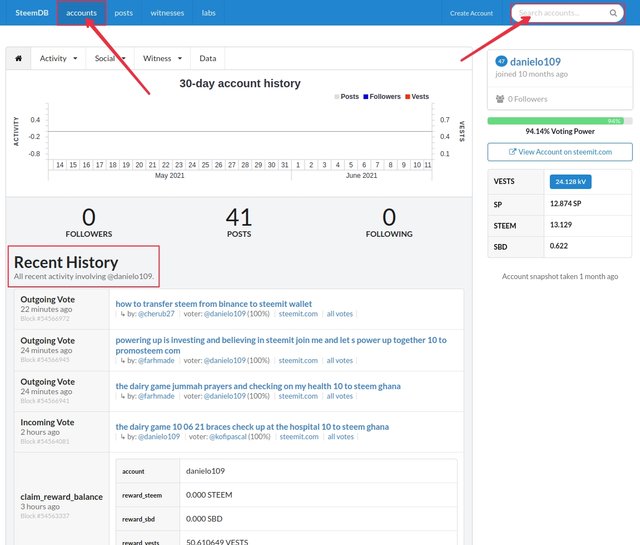The height and width of the screenshot is (545, 640).
Task: Toggle Followers legend marker in chart
Action: tap(366, 97)
